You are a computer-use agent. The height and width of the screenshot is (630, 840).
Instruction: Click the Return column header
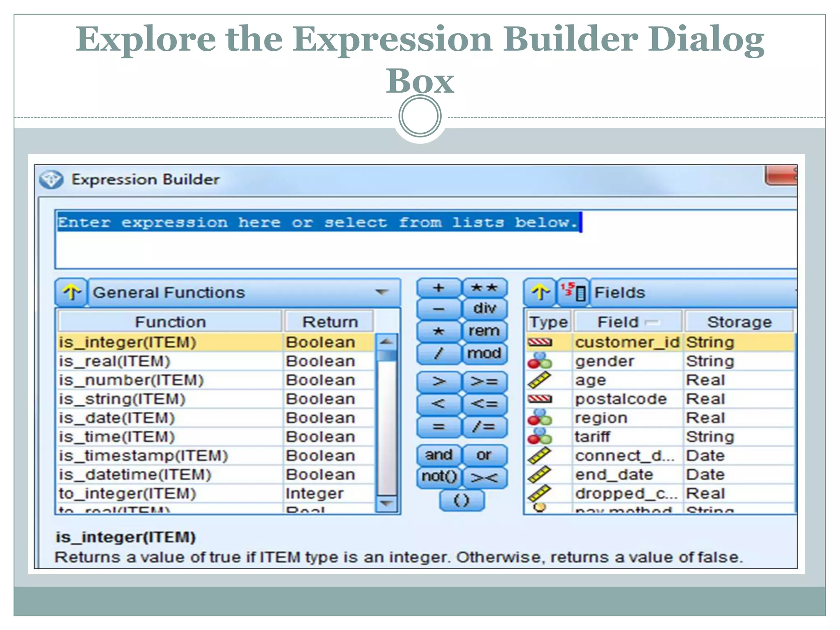coord(330,322)
